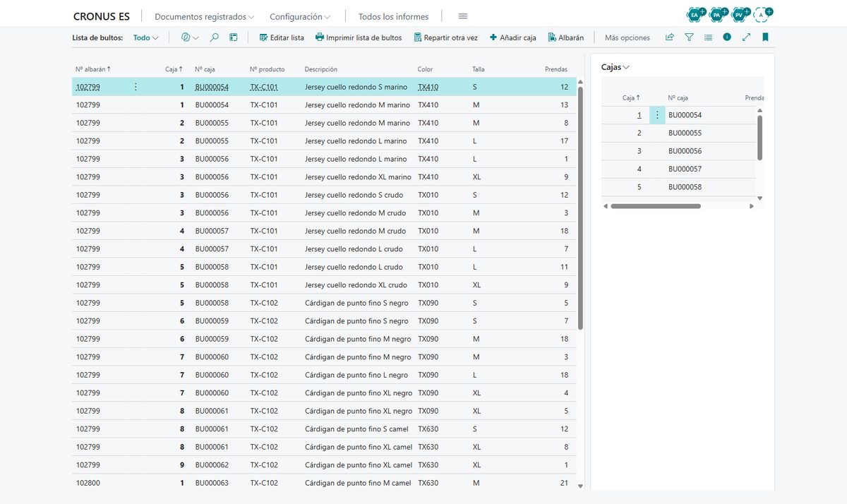Click the bookmark icon
Image resolution: width=847 pixels, height=504 pixels.
click(765, 37)
